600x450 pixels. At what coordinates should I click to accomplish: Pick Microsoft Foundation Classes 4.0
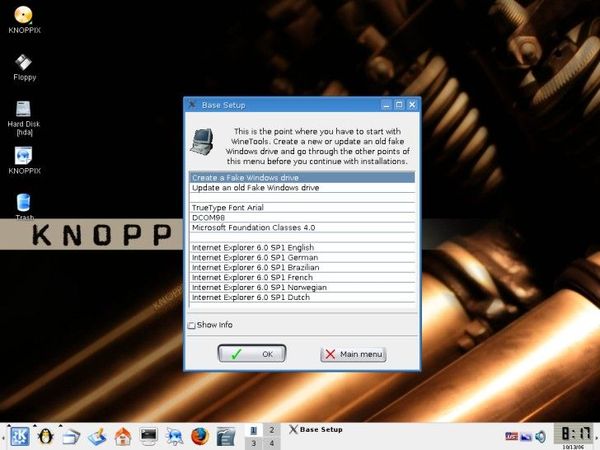pyautogui.click(x=301, y=227)
